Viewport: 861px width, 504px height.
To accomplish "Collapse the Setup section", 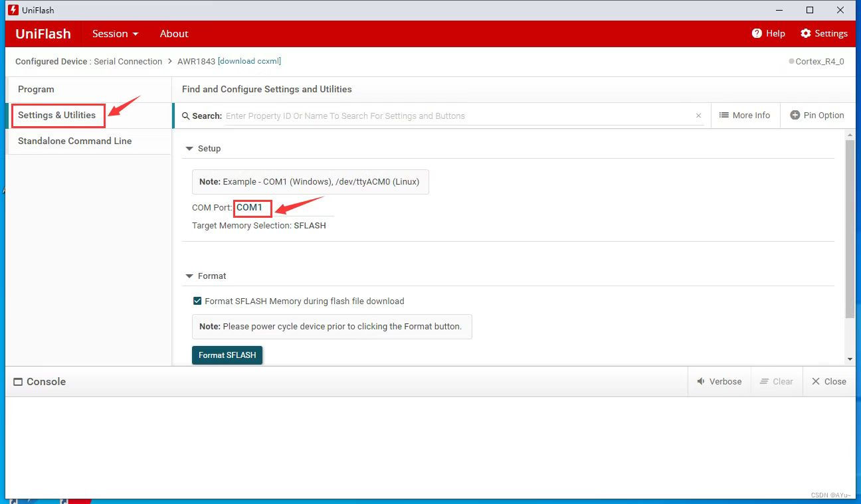I will [x=189, y=149].
